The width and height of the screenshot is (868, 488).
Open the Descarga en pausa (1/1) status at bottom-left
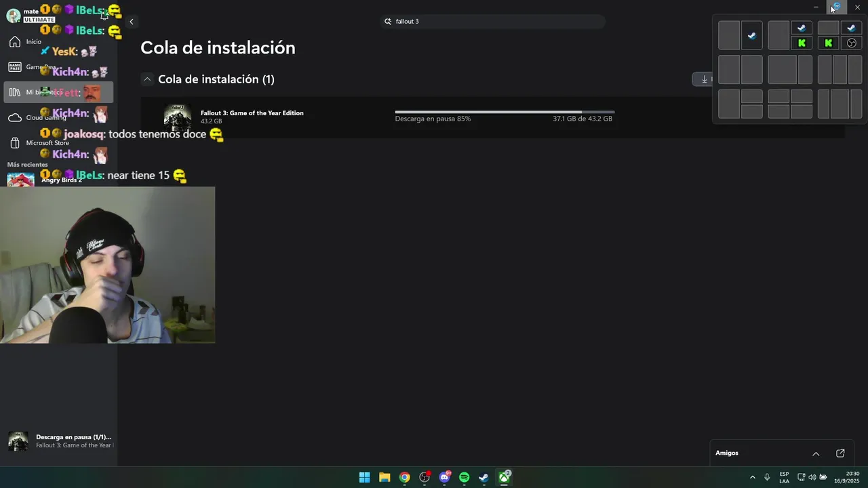60,441
